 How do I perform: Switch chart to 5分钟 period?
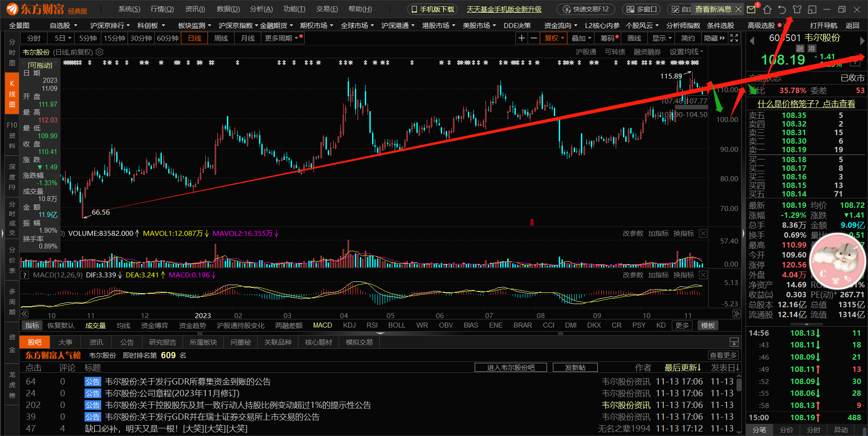click(x=88, y=38)
